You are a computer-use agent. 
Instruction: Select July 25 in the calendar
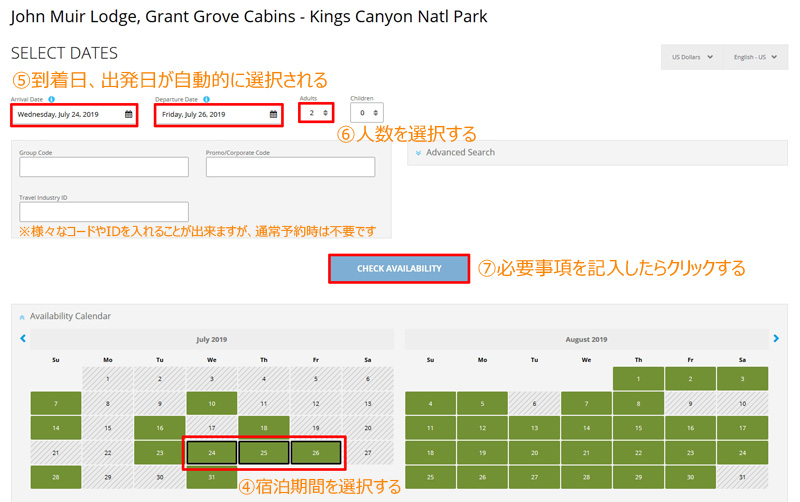pos(264,453)
